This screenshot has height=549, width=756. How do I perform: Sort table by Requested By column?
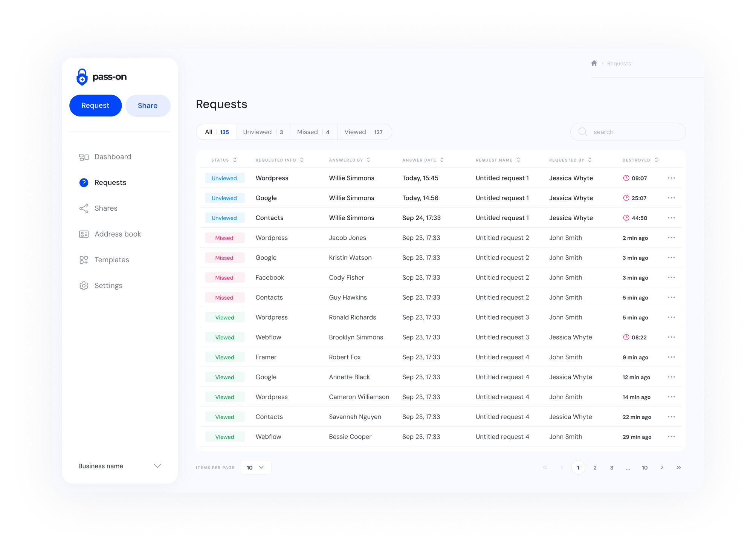590,160
